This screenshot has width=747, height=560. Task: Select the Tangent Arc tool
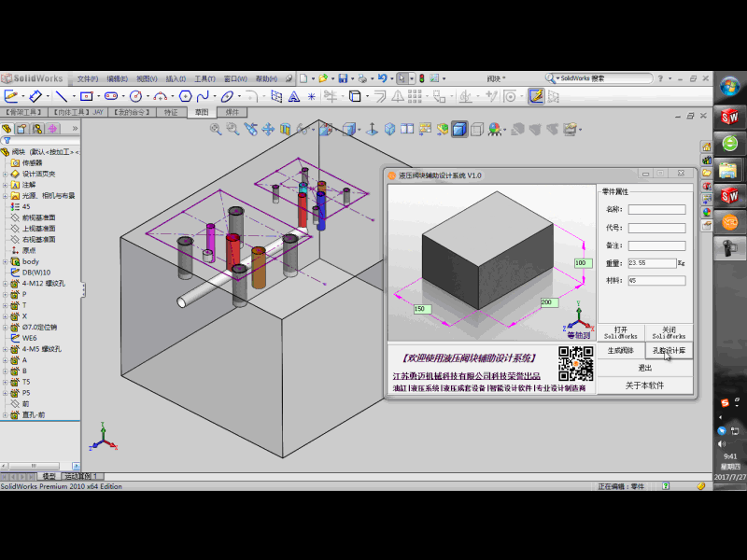click(161, 96)
